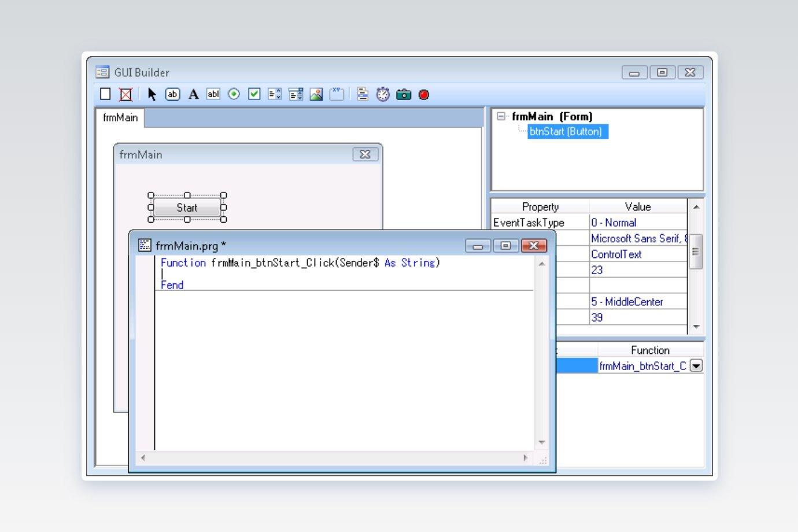Choose the CheckBox control tool

pos(254,94)
